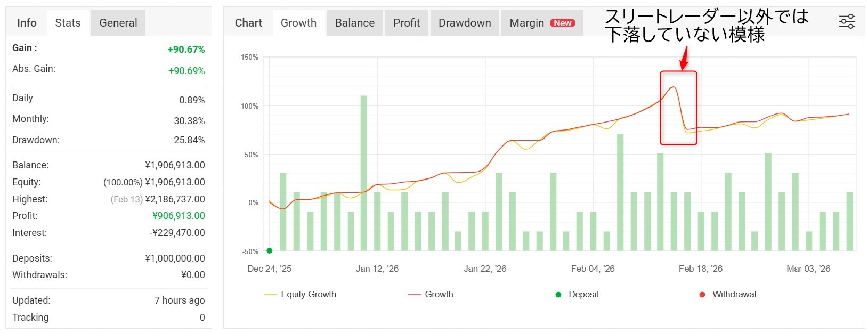The width and height of the screenshot is (868, 333).
Task: Toggle Equity Growth legend series
Action: (301, 294)
